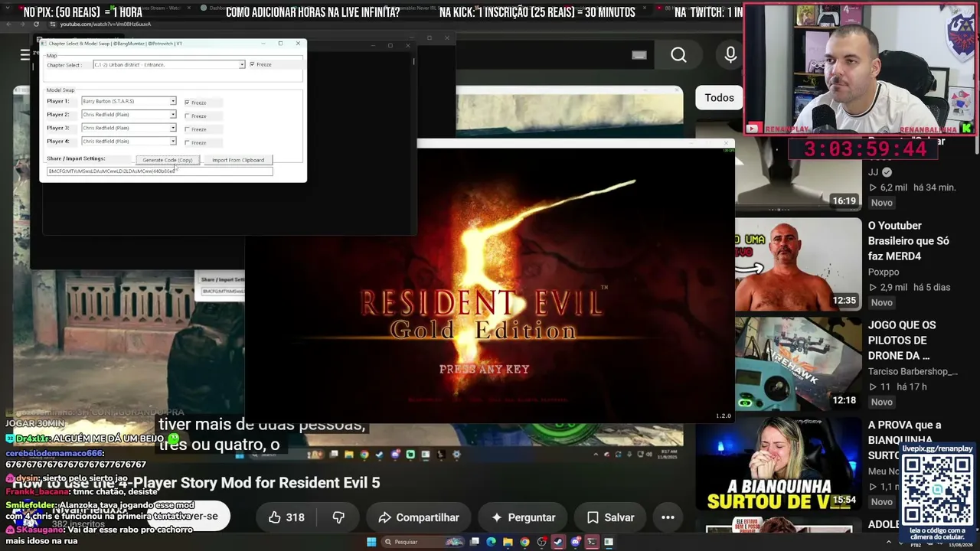Image resolution: width=980 pixels, height=551 pixels.
Task: Open OBS Studio from the taskbar
Action: pyautogui.click(x=541, y=542)
